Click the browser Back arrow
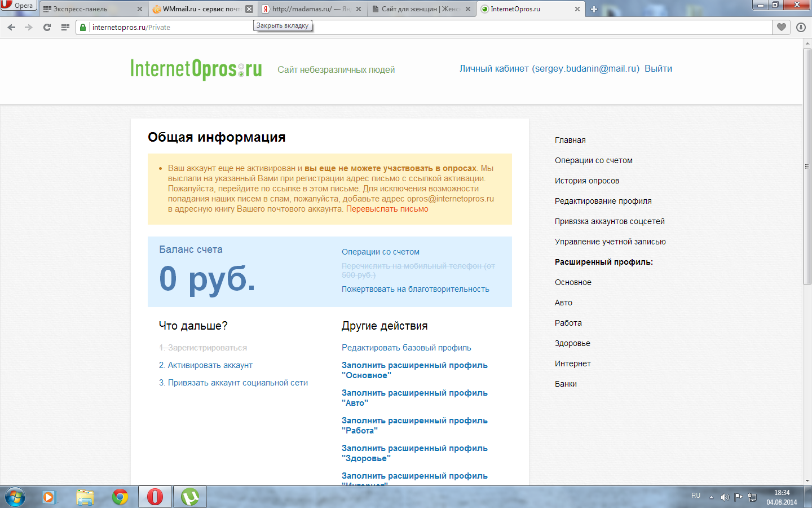 point(11,27)
